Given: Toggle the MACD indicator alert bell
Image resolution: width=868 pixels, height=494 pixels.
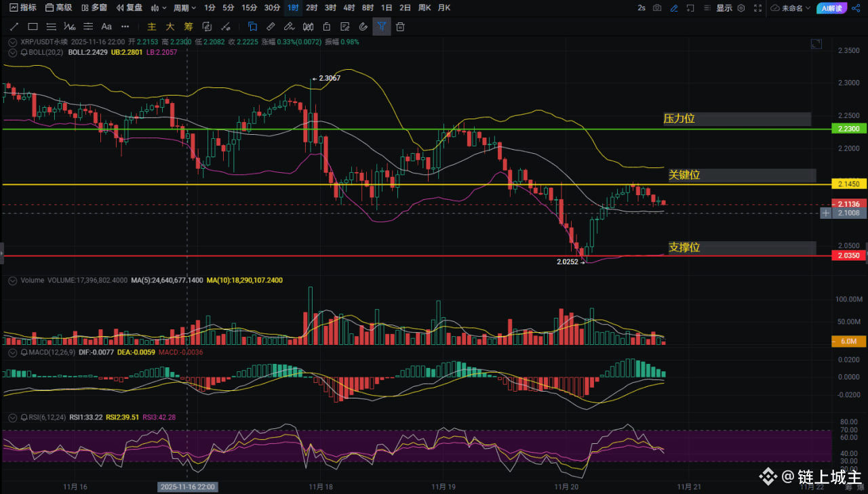Looking at the screenshot, I should point(24,352).
